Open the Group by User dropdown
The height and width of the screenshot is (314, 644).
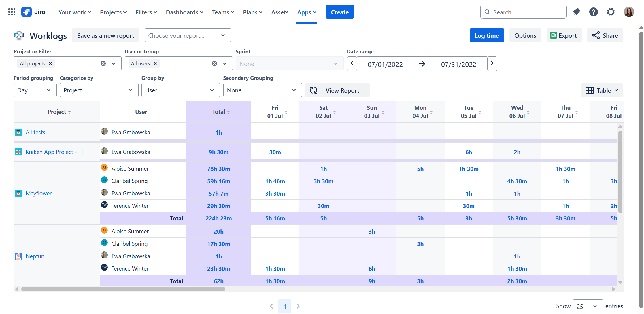pos(181,90)
